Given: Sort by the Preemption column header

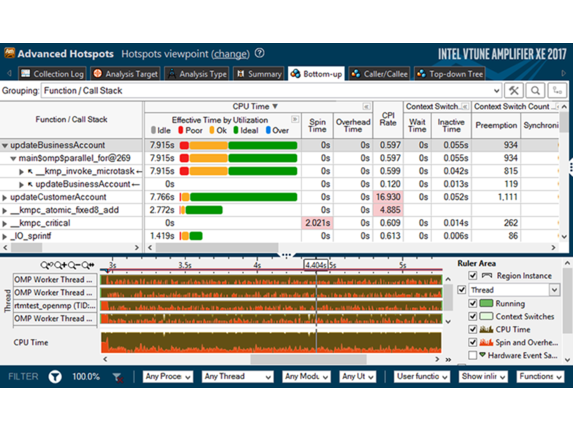Looking at the screenshot, I should pyautogui.click(x=496, y=125).
